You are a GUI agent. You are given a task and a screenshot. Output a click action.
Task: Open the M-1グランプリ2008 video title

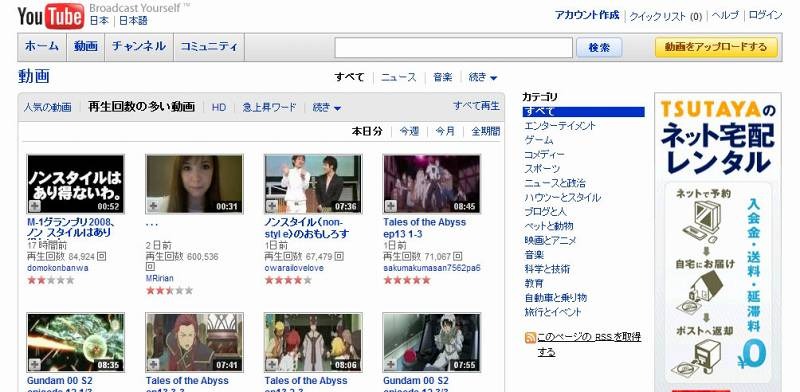(x=71, y=228)
